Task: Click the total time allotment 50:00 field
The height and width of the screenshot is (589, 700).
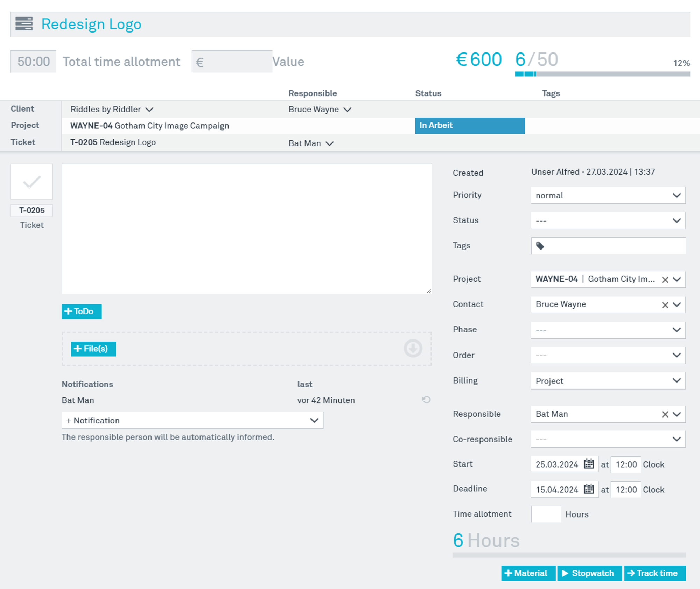Action: click(33, 62)
